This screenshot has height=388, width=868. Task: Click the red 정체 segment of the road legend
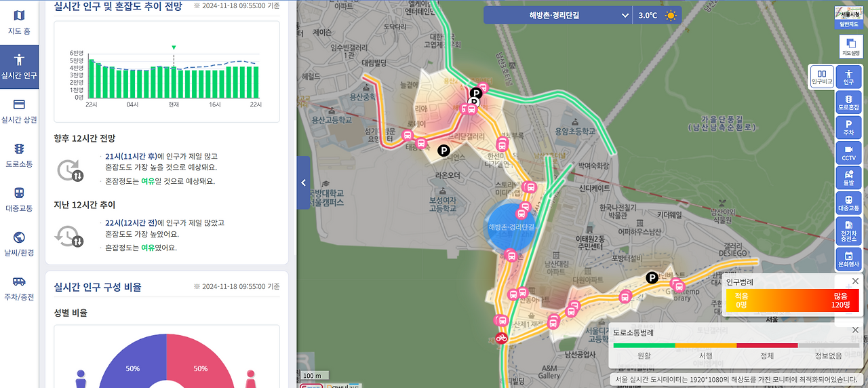(x=767, y=345)
